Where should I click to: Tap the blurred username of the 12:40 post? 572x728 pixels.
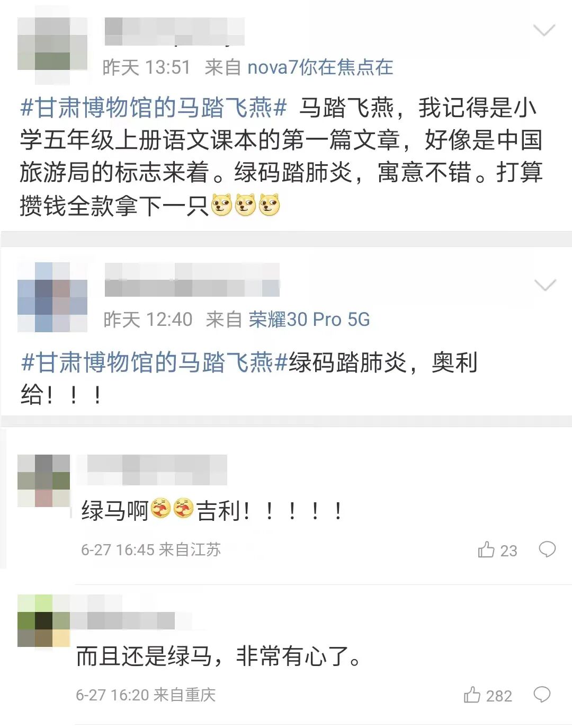192,280
